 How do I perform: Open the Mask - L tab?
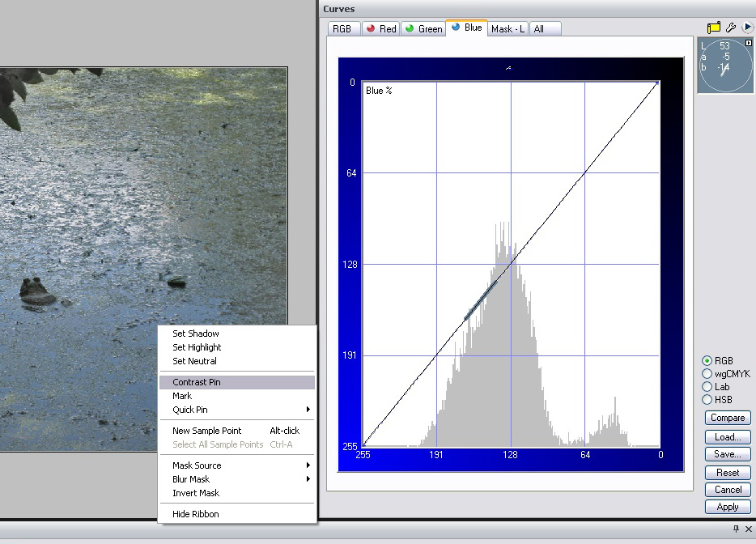508,29
